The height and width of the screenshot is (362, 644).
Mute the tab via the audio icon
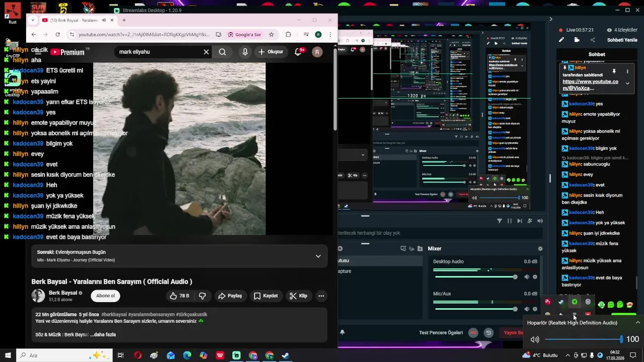104,20
